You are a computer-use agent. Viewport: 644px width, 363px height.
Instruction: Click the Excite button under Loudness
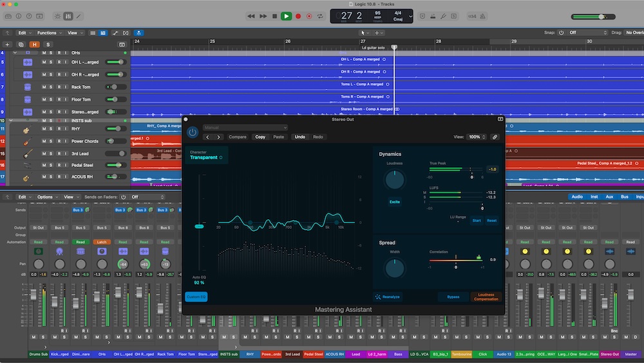(395, 202)
